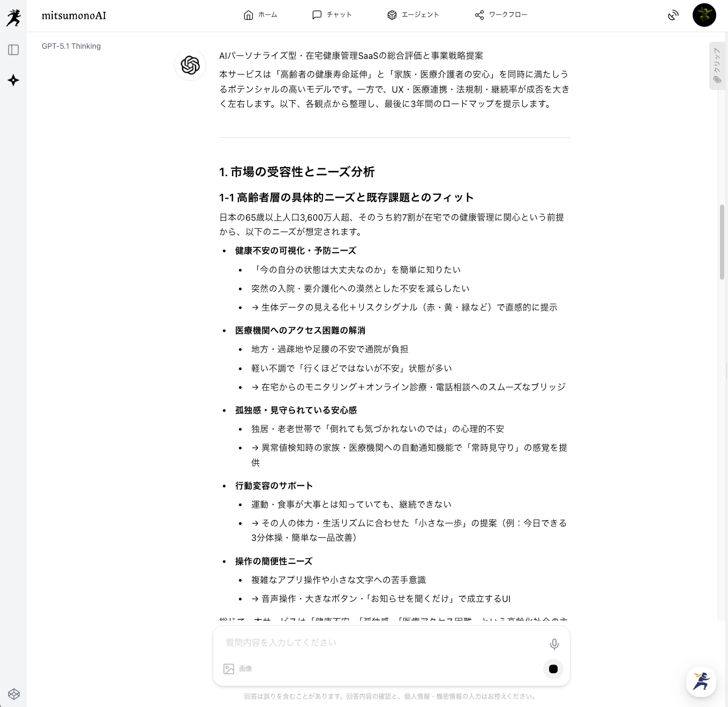This screenshot has height=707, width=728.
Task: Click the satellite broadcast icon in header
Action: click(673, 15)
